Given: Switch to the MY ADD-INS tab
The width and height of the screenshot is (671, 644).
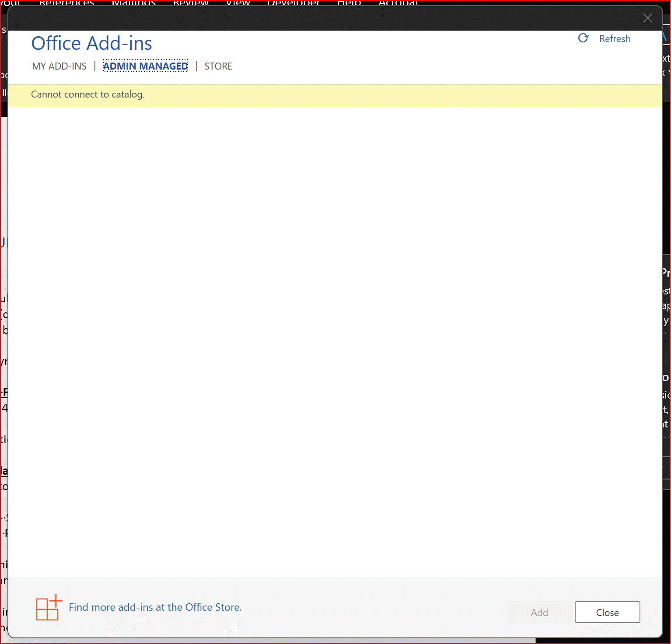Looking at the screenshot, I should click(x=59, y=66).
